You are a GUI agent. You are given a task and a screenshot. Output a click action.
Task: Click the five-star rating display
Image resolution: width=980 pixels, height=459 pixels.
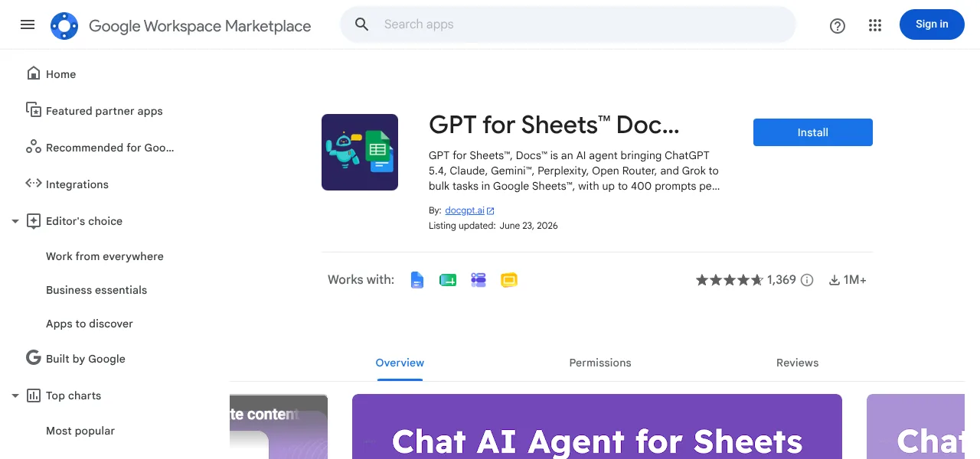pos(730,280)
